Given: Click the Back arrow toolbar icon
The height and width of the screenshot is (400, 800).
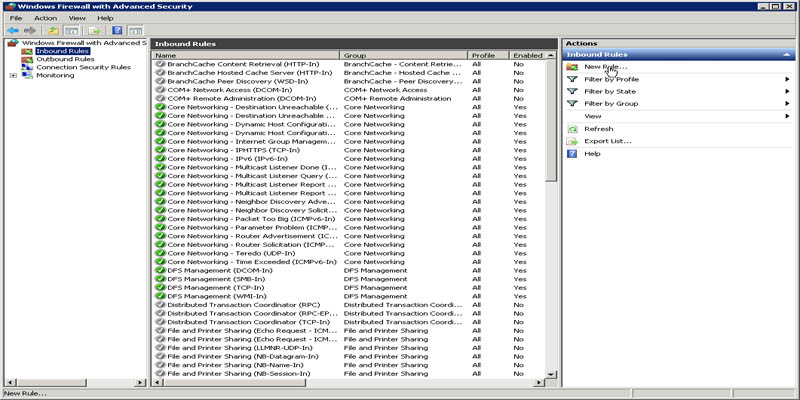Looking at the screenshot, I should (x=13, y=31).
